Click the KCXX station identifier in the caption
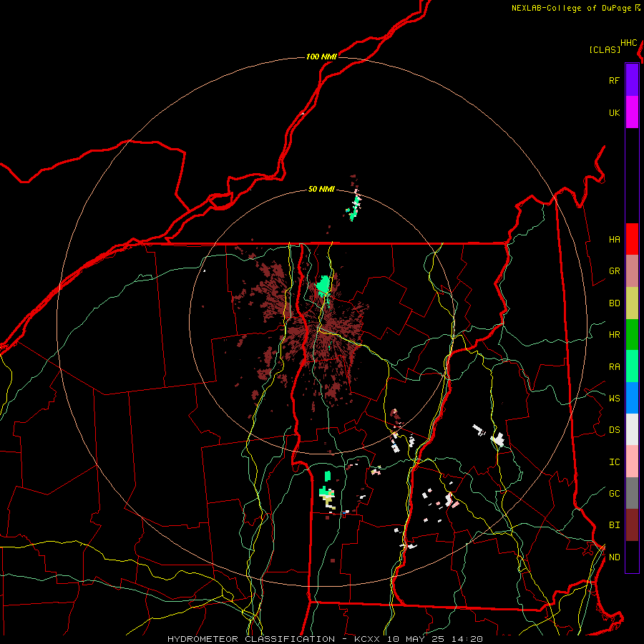 [367, 639]
